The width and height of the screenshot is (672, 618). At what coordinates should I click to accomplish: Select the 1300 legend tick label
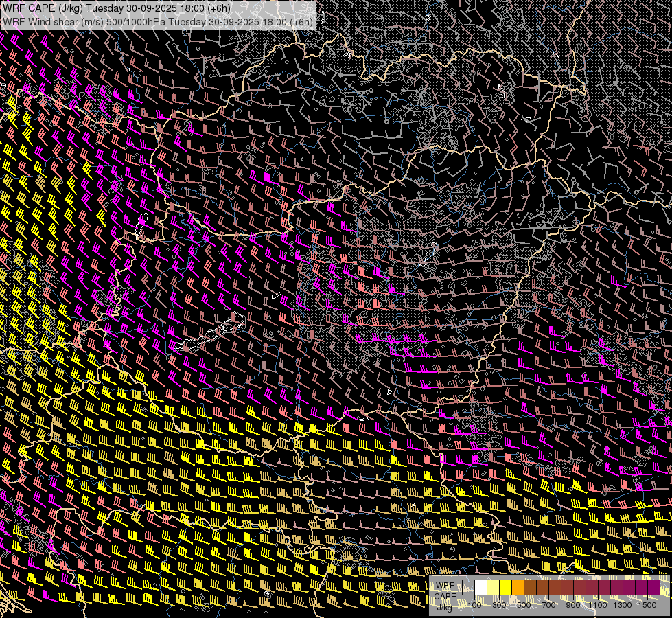[x=623, y=605]
